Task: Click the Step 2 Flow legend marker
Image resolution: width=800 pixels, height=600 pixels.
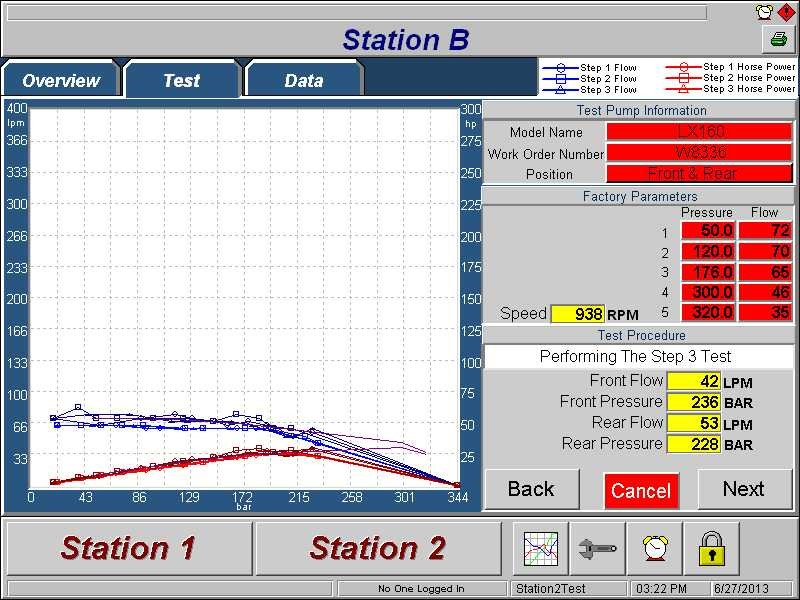Action: pyautogui.click(x=560, y=79)
